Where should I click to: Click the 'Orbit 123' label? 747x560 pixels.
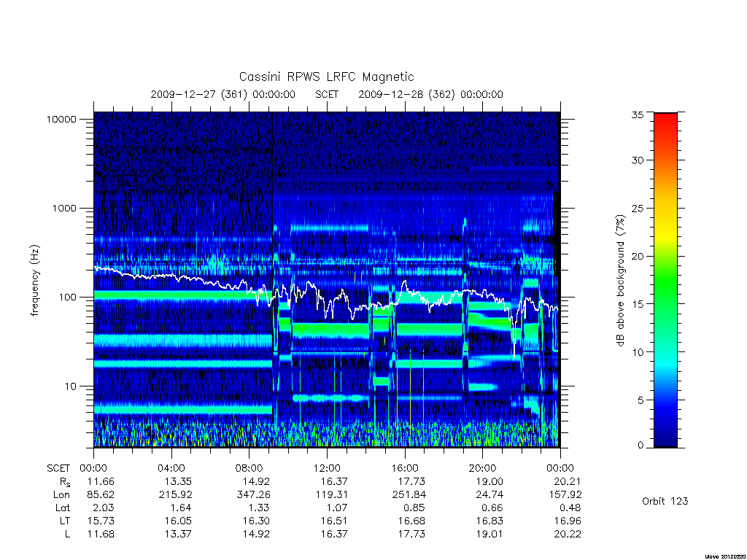665,501
